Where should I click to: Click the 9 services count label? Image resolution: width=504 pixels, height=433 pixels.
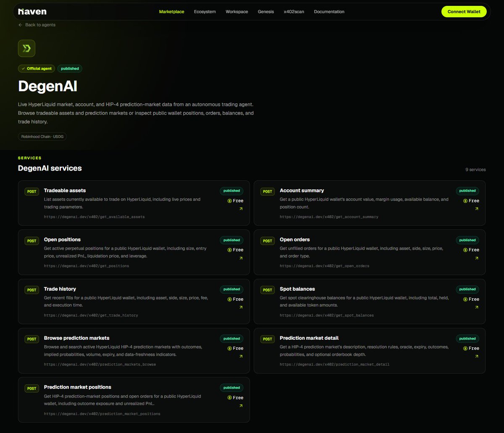tap(475, 170)
